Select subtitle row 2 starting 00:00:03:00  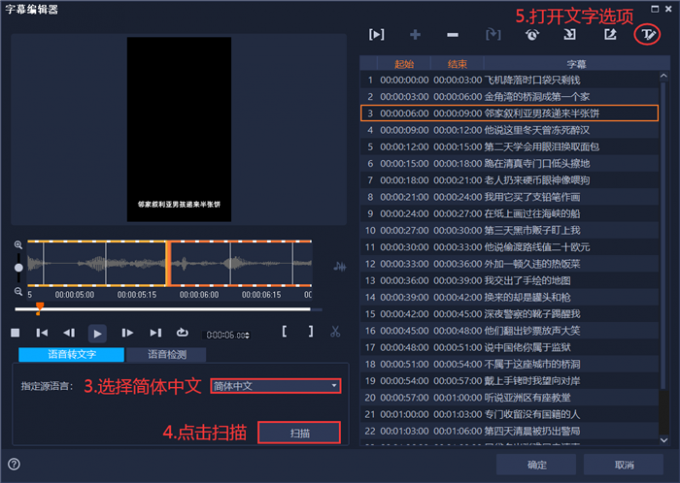coord(509,97)
